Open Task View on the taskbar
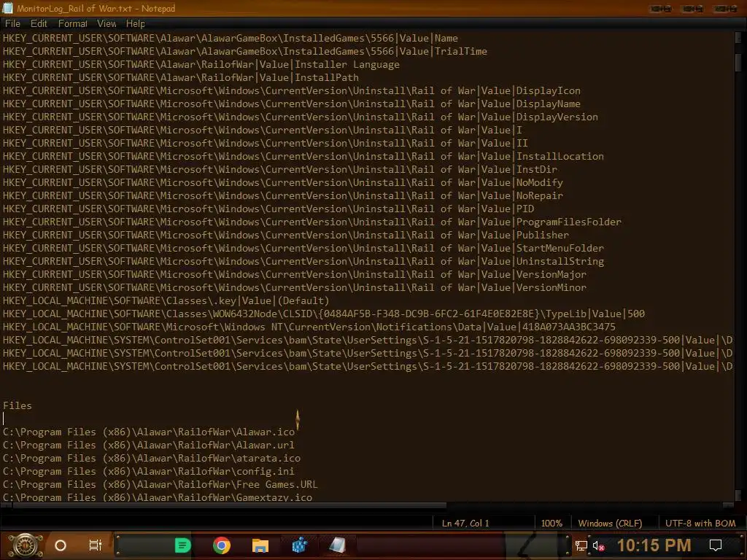 click(x=96, y=545)
